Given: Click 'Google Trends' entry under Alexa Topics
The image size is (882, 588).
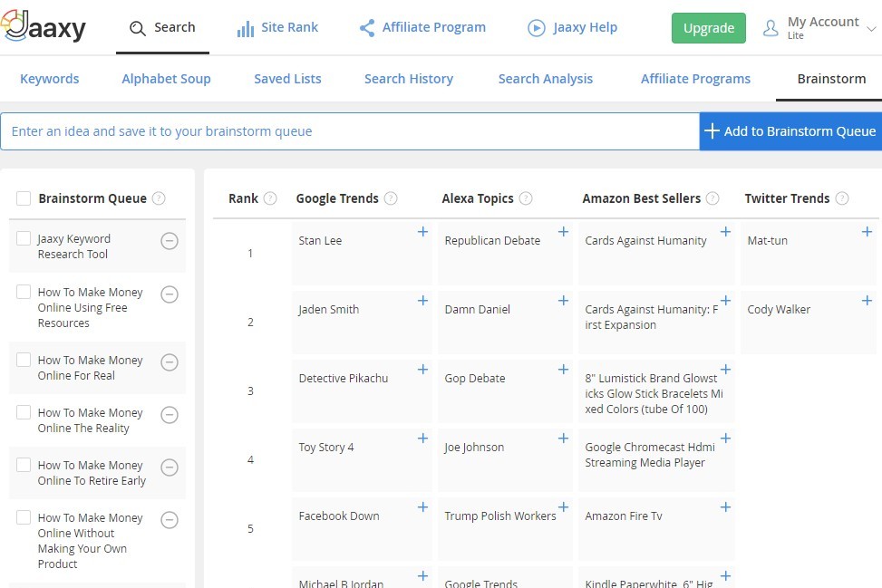Looking at the screenshot, I should [x=481, y=583].
